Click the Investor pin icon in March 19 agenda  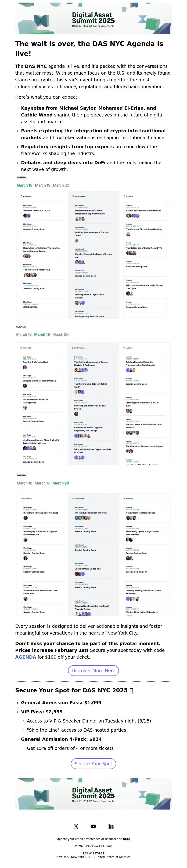pyautogui.click(x=124, y=348)
